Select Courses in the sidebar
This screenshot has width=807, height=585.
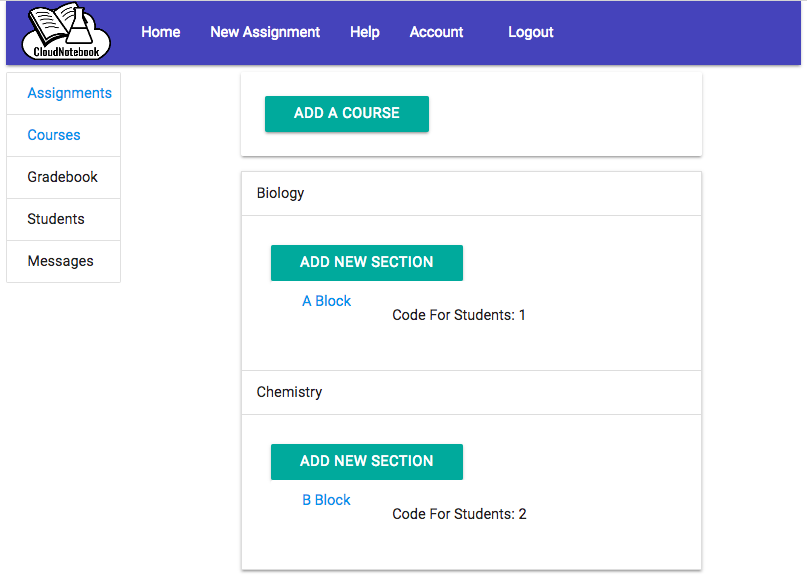(x=63, y=135)
